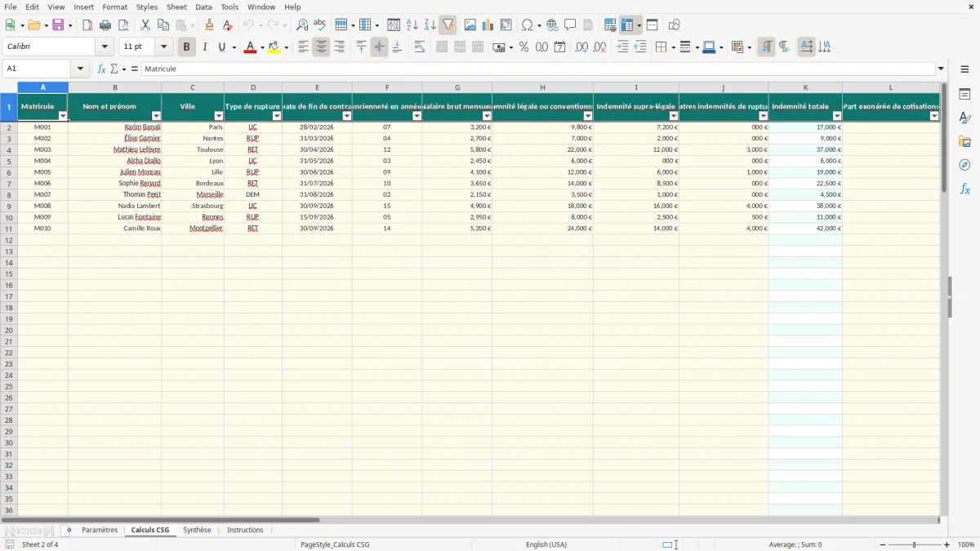Open Type de rupture filter dropdown
980x551 pixels.
[276, 117]
